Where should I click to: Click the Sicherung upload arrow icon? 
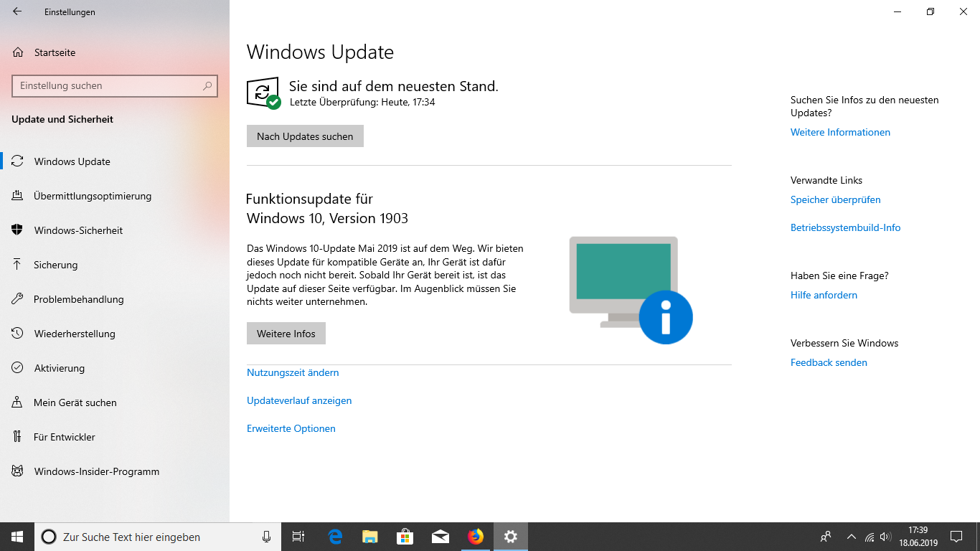click(18, 265)
